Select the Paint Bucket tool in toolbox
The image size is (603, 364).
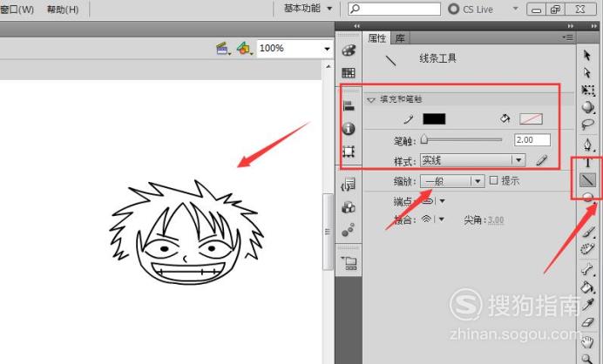click(587, 287)
